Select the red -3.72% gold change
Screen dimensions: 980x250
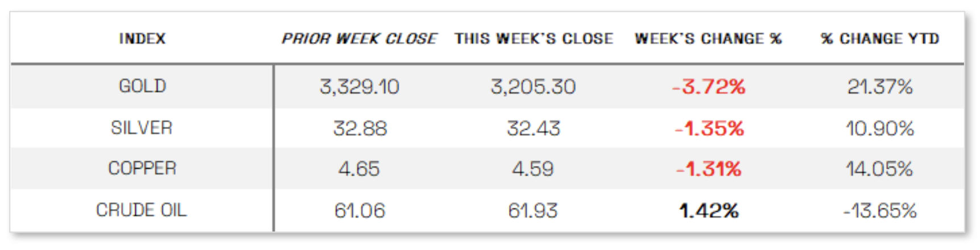point(709,86)
